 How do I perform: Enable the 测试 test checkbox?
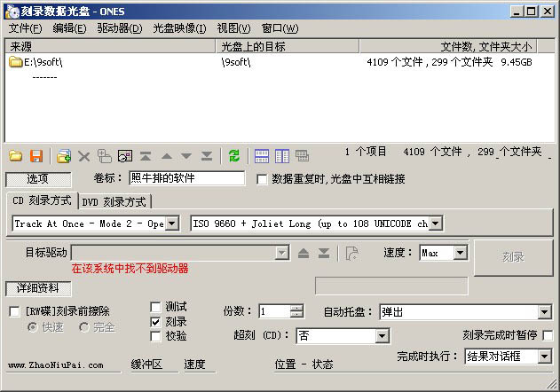155,307
